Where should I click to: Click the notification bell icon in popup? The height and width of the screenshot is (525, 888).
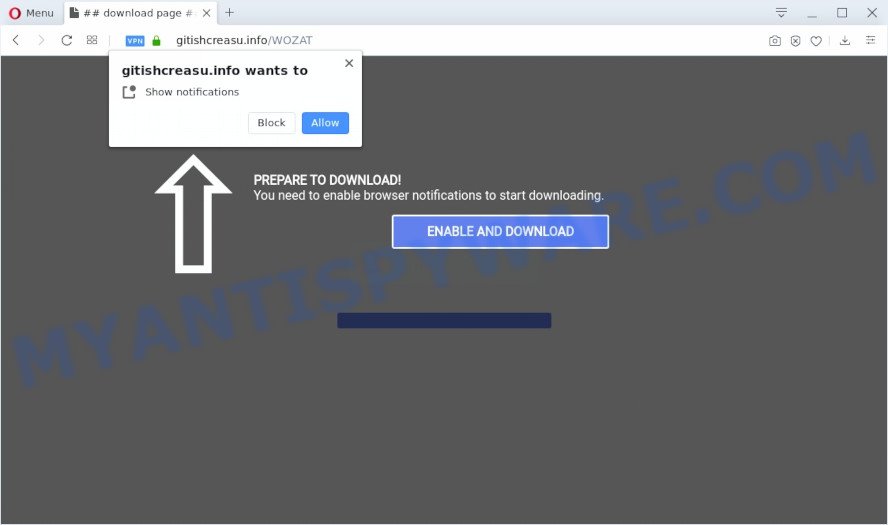click(x=129, y=92)
